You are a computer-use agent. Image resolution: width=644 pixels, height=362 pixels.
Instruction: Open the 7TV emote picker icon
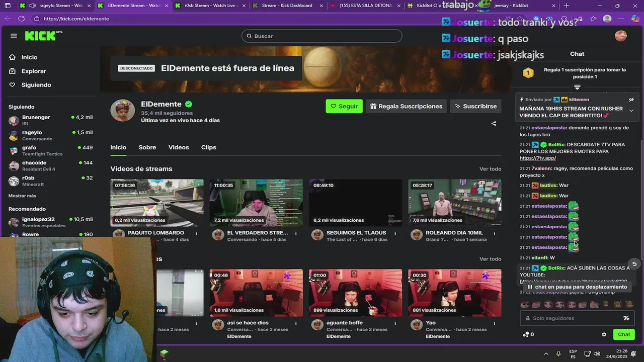pyautogui.click(x=626, y=318)
